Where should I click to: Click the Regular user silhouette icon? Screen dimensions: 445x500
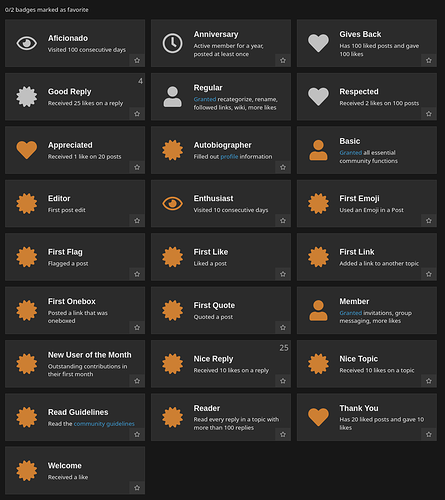[172, 97]
